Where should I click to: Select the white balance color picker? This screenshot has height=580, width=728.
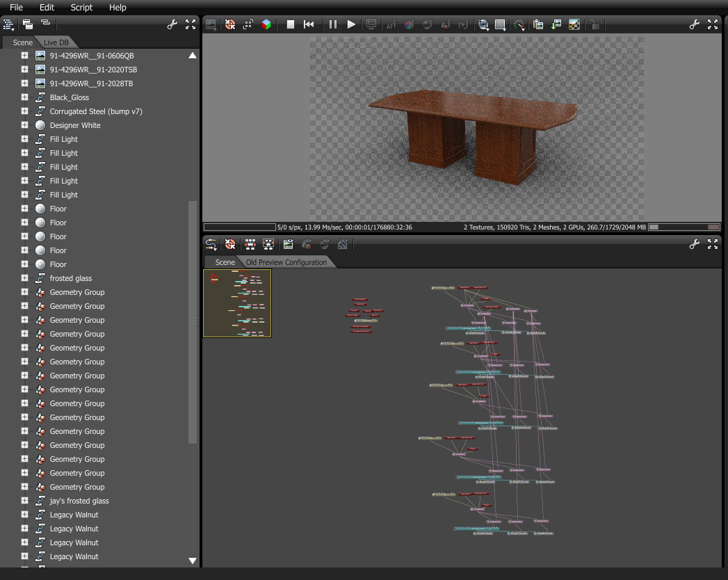pos(409,24)
